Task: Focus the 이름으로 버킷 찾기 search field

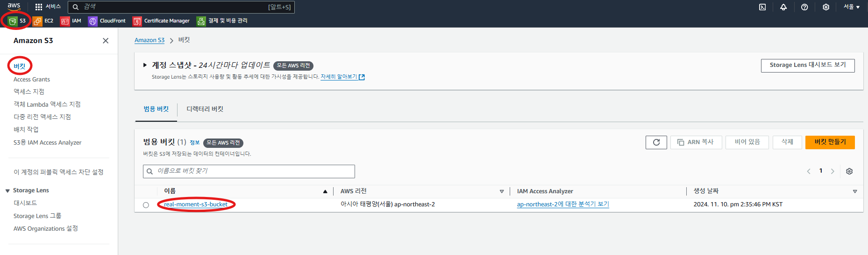Action: (x=249, y=171)
